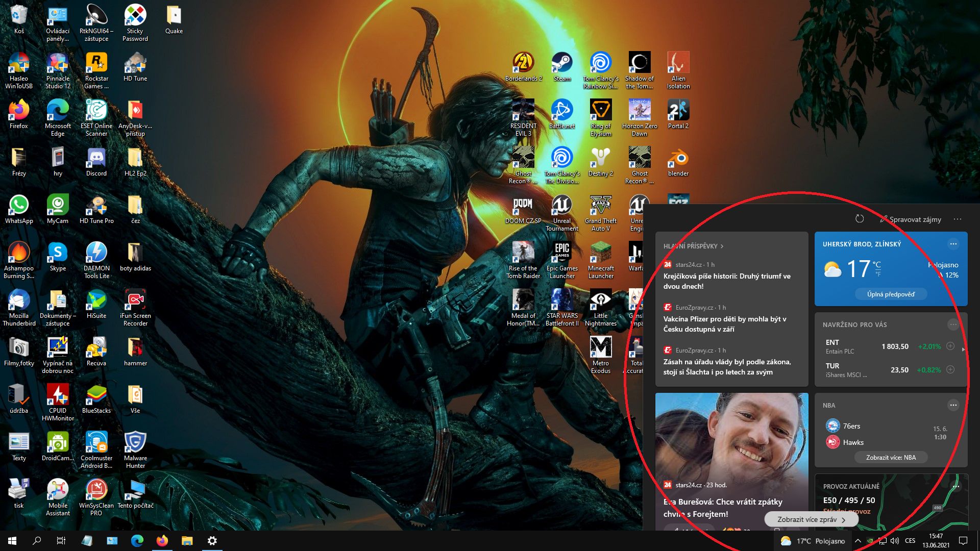The width and height of the screenshot is (980, 551).
Task: Open NBA card more options menu
Action: pyautogui.click(x=953, y=406)
